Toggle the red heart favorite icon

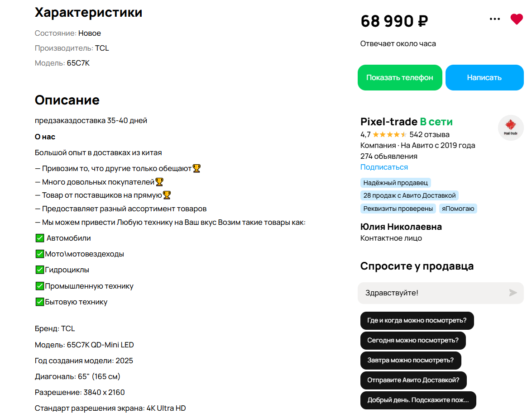(x=516, y=19)
